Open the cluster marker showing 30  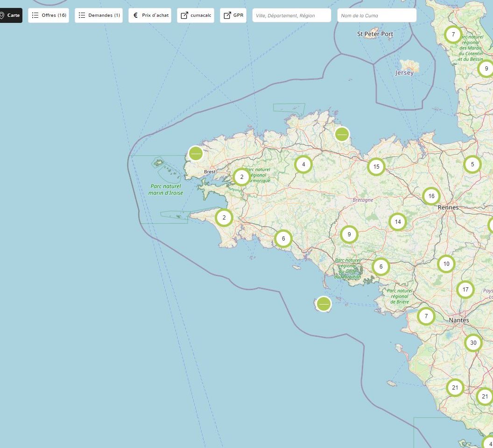[x=473, y=343]
